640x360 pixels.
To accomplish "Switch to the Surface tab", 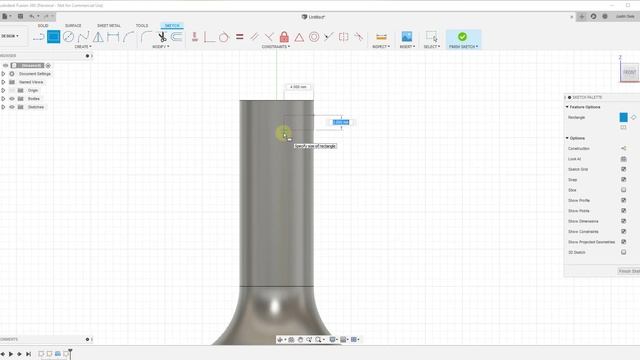I will 73,26.
